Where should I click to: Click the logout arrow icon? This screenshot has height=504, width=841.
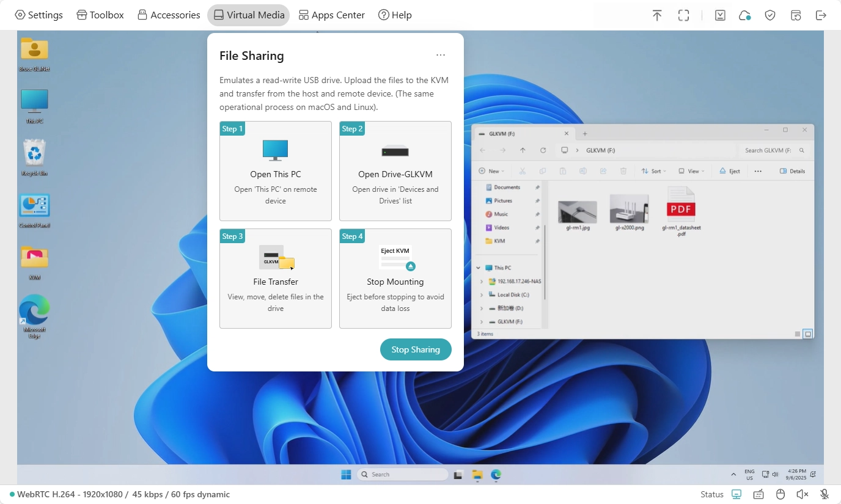(x=821, y=15)
